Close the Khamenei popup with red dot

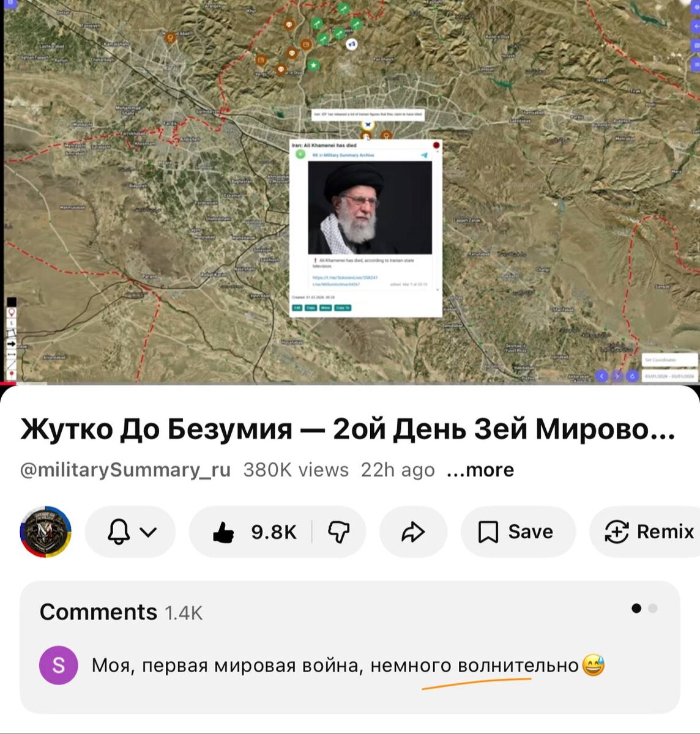pyautogui.click(x=436, y=146)
